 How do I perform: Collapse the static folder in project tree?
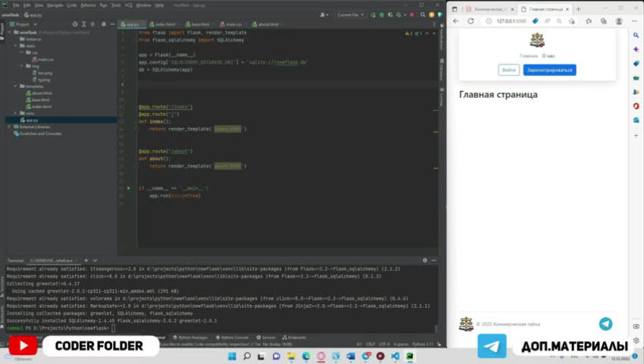coord(16,45)
